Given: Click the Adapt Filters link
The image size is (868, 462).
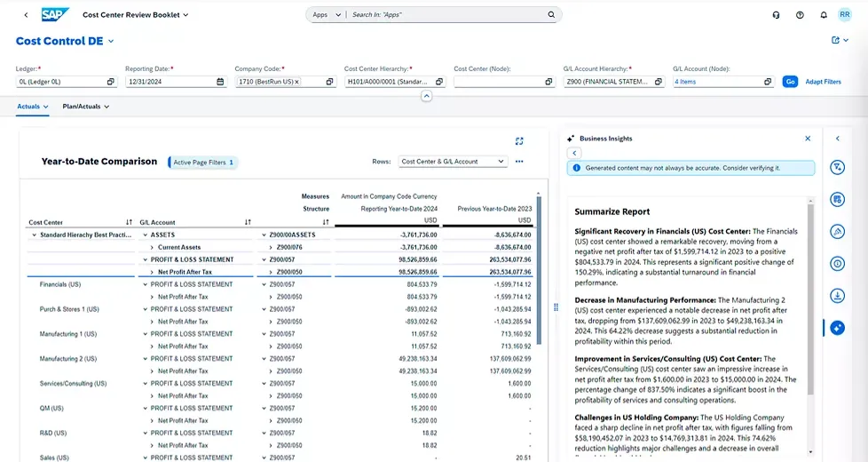Looking at the screenshot, I should (x=823, y=82).
